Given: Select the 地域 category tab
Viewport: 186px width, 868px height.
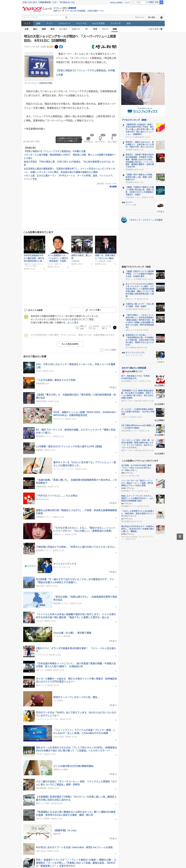Looking at the screenshot, I should pos(114,29).
